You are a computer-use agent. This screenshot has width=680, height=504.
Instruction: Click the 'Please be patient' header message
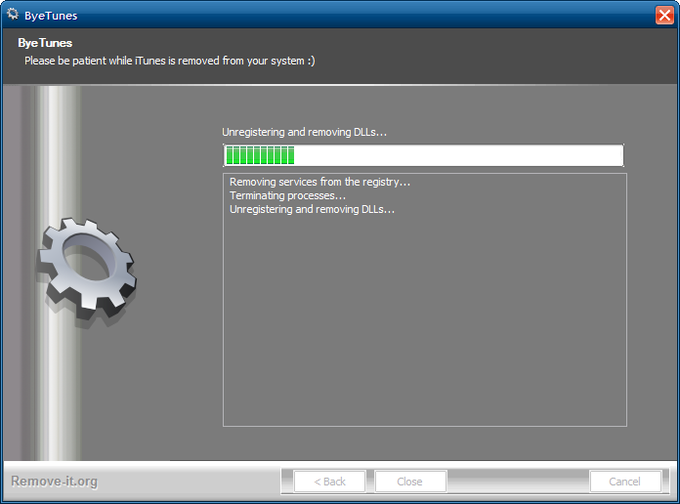click(x=170, y=61)
